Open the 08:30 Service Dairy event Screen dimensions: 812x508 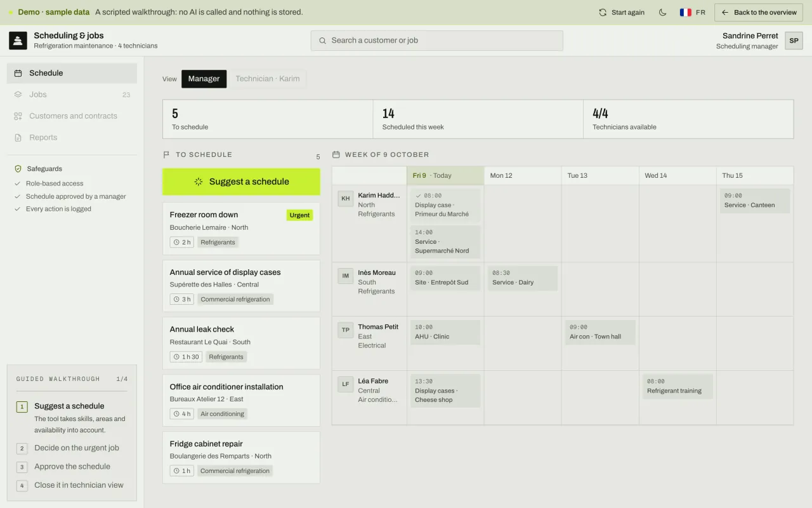click(523, 278)
